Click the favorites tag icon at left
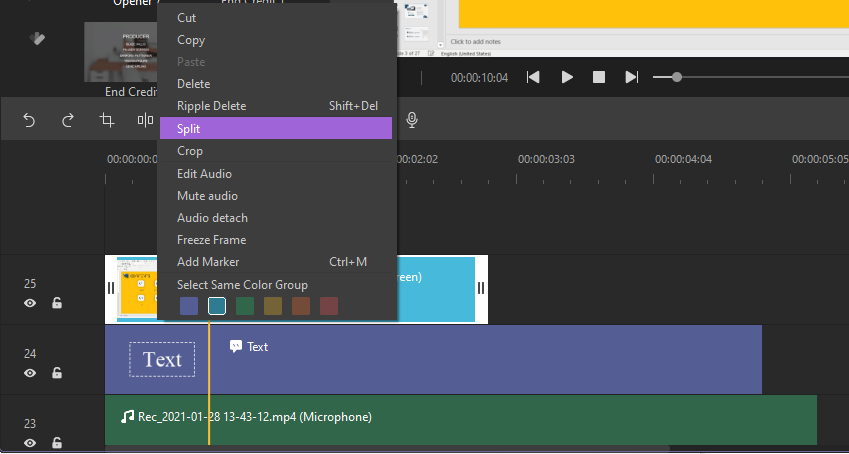 coord(37,39)
